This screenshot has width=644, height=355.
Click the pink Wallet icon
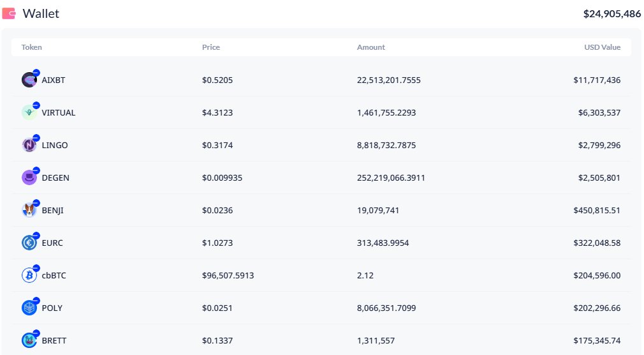tap(9, 13)
